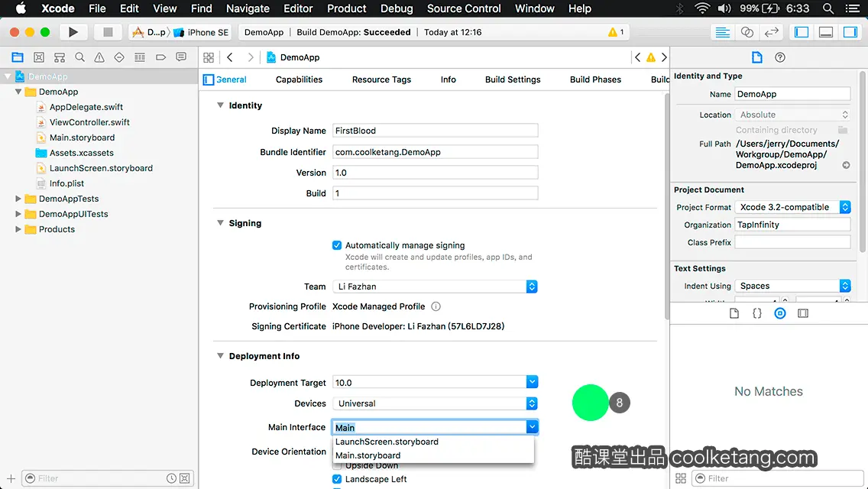Open the Editor menu
The image size is (868, 489).
(x=298, y=8)
